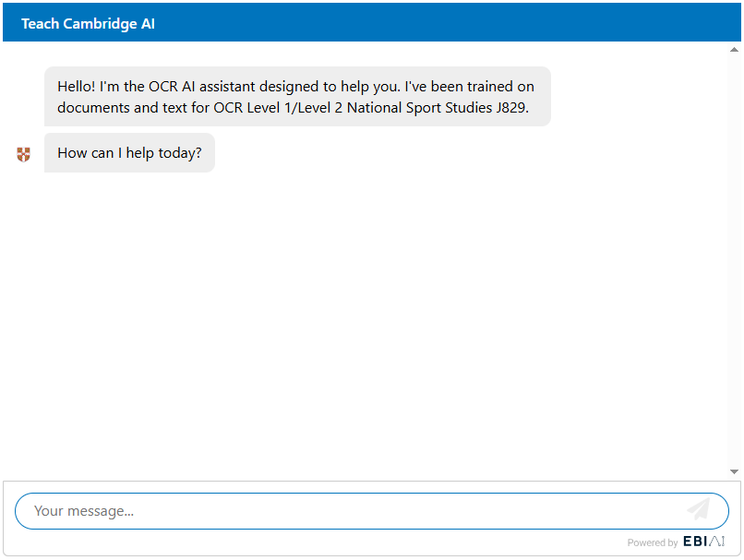Image resolution: width=744 pixels, height=560 pixels.
Task: Click the 'How can I help today?' bubble
Action: click(x=129, y=152)
